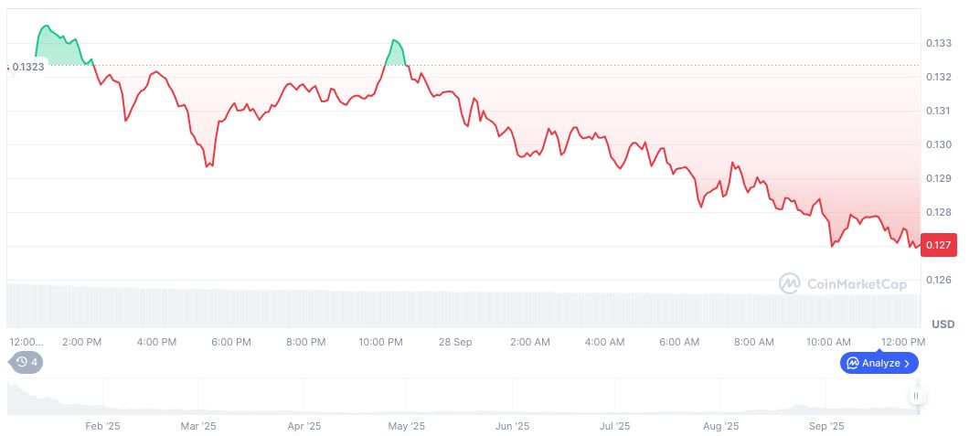Click the USD currency label
Viewport: 980px width, 436px height.
click(x=943, y=324)
